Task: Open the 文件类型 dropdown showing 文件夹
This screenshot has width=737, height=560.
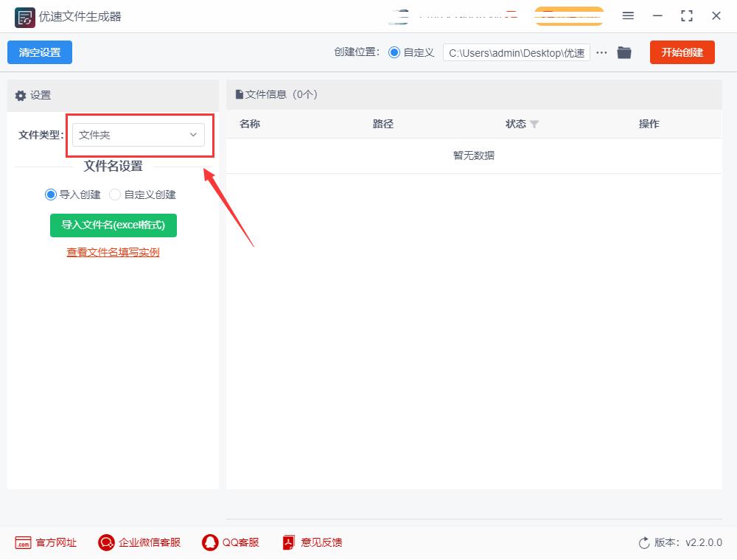Action: 138,135
